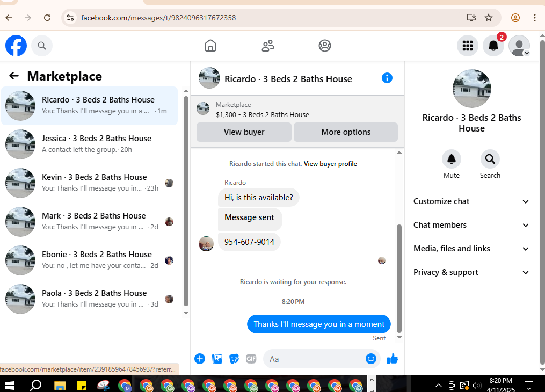This screenshot has height=392, width=545.
Task: Click the chat messages scrollbar
Action: pyautogui.click(x=399, y=279)
